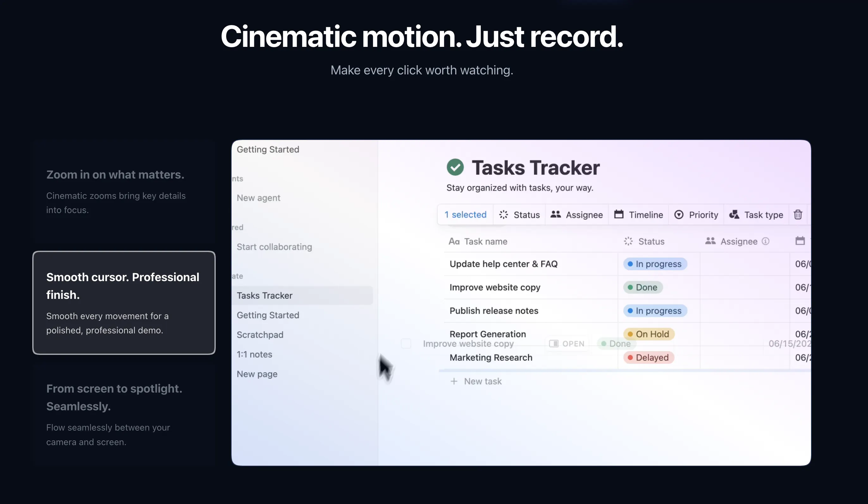
Task: Open 'Done' status of Improve website copy
Action: 643,287
